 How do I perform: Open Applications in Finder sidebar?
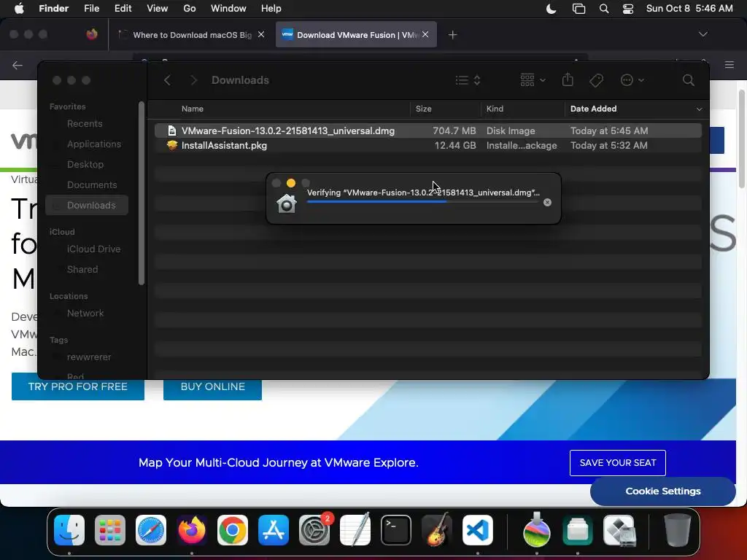pyautogui.click(x=94, y=144)
